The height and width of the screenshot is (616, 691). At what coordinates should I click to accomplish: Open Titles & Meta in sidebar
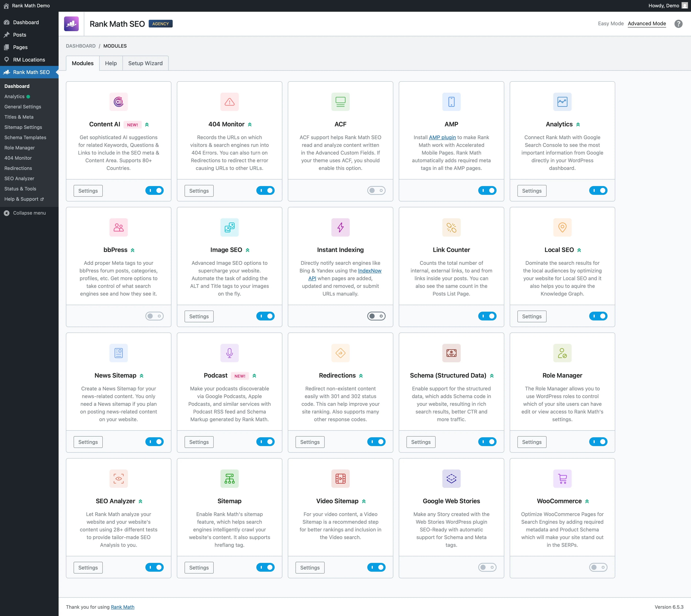[x=19, y=117]
